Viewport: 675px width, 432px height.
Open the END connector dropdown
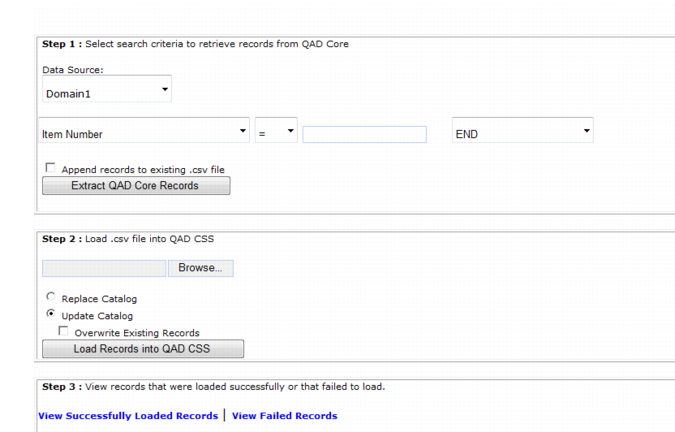[x=523, y=130]
